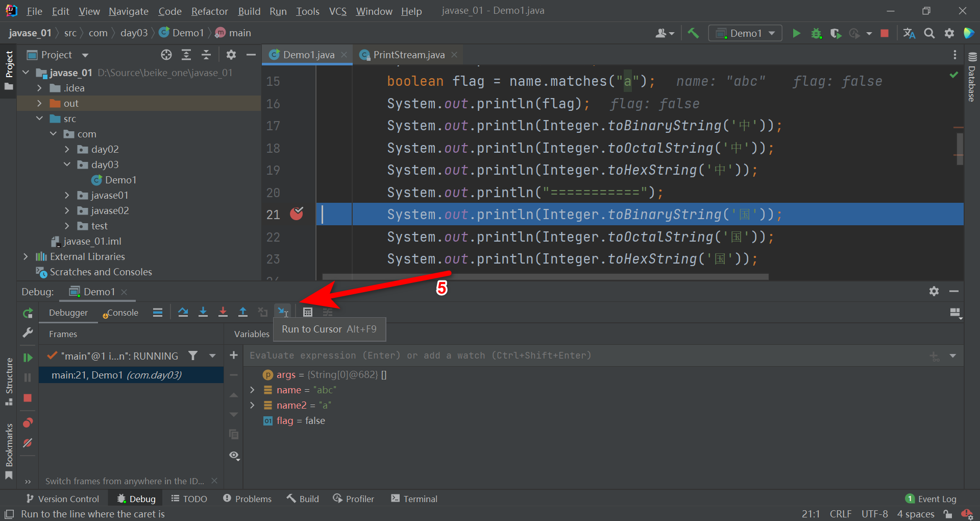The width and height of the screenshot is (980, 521).
Task: Stop the debug session using red square in debug sidebar
Action: [x=28, y=398]
